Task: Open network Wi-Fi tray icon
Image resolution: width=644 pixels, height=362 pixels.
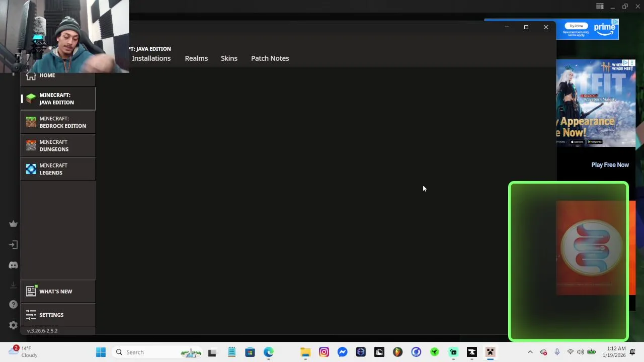Action: click(570, 352)
